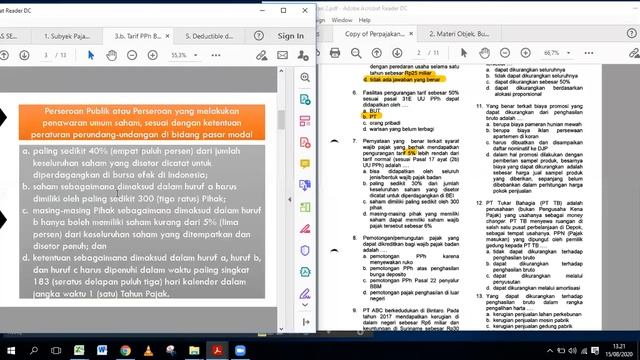This screenshot has height=360, width=640.
Task: Activate hand tool in right window
Action: [484, 53]
